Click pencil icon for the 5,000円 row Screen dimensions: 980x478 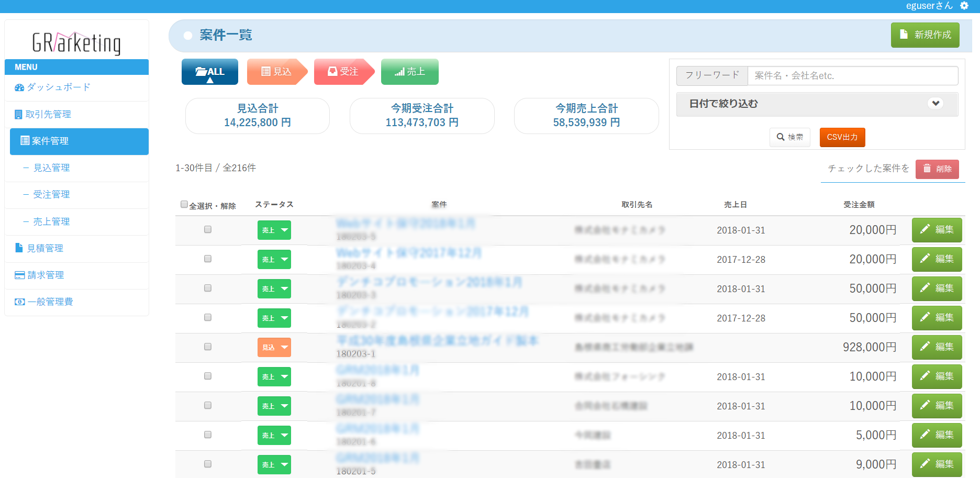925,435
